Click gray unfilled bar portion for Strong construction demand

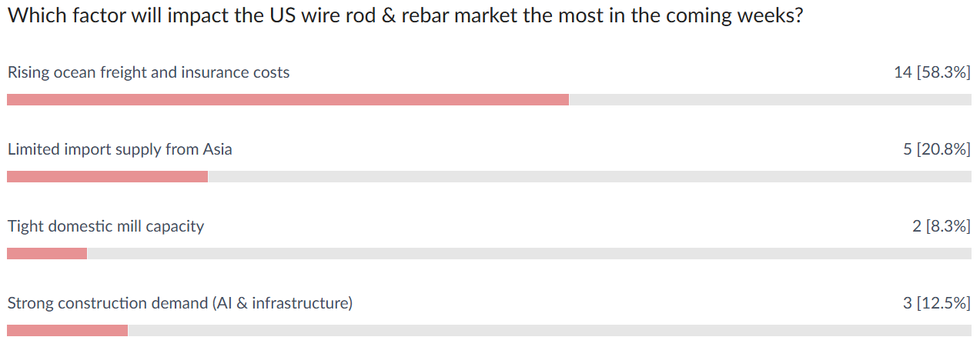coord(549,331)
